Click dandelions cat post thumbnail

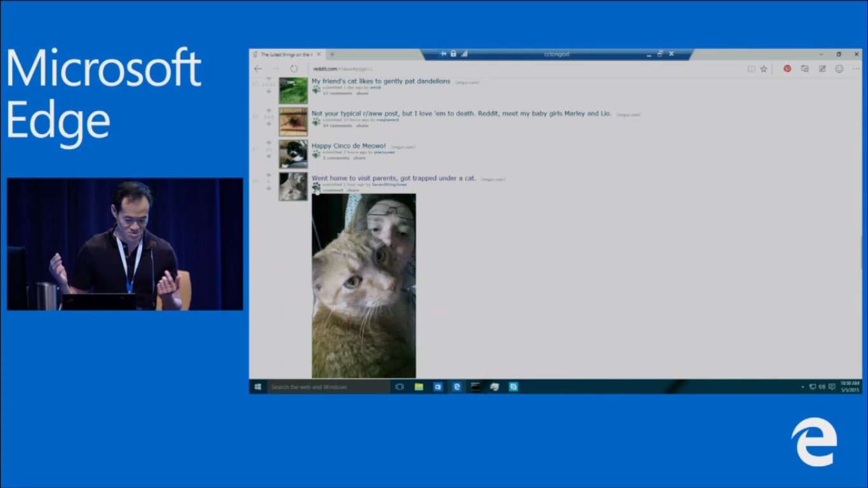293,90
